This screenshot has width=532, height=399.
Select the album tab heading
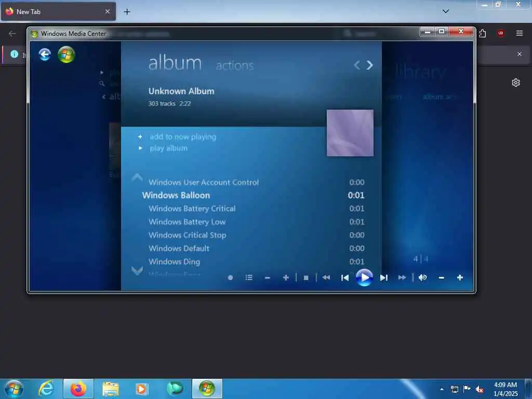coord(175,63)
